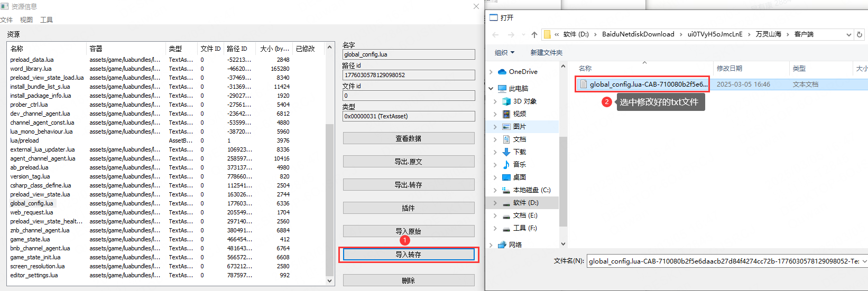Sort resource list by 大小 column
868x291 pixels.
[x=274, y=49]
